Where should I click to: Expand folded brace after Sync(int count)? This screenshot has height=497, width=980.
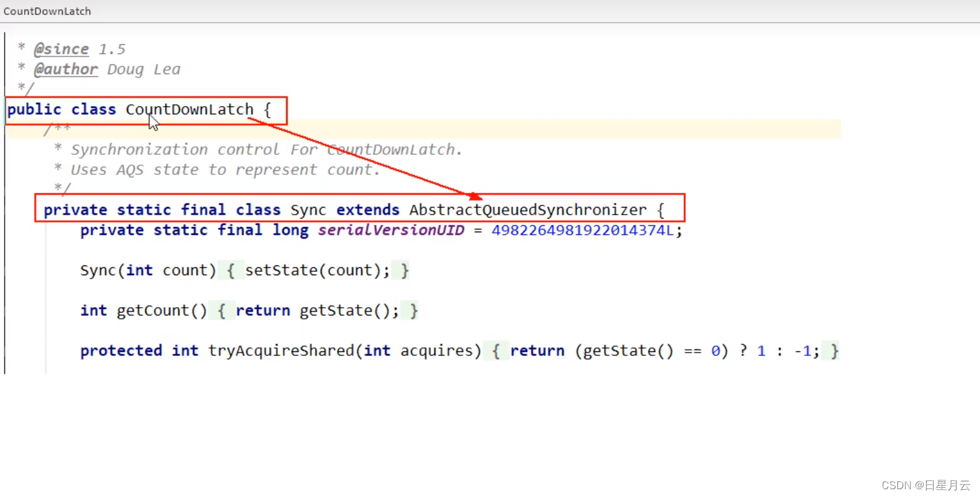(x=231, y=271)
